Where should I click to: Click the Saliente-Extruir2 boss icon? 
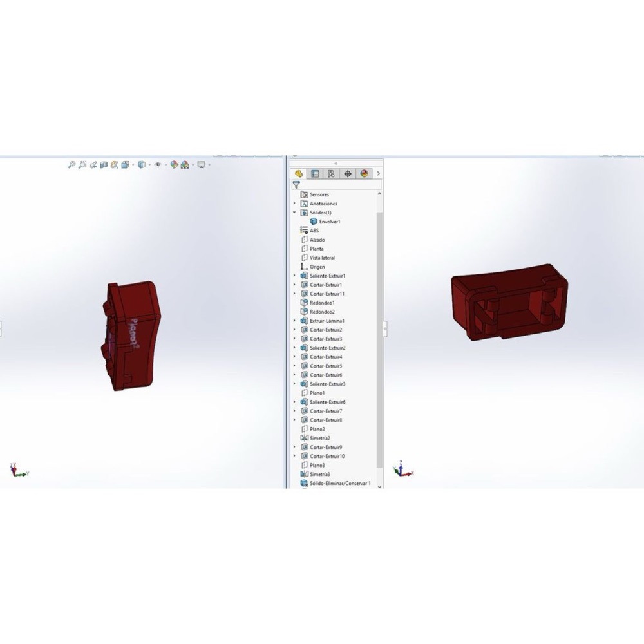point(305,348)
